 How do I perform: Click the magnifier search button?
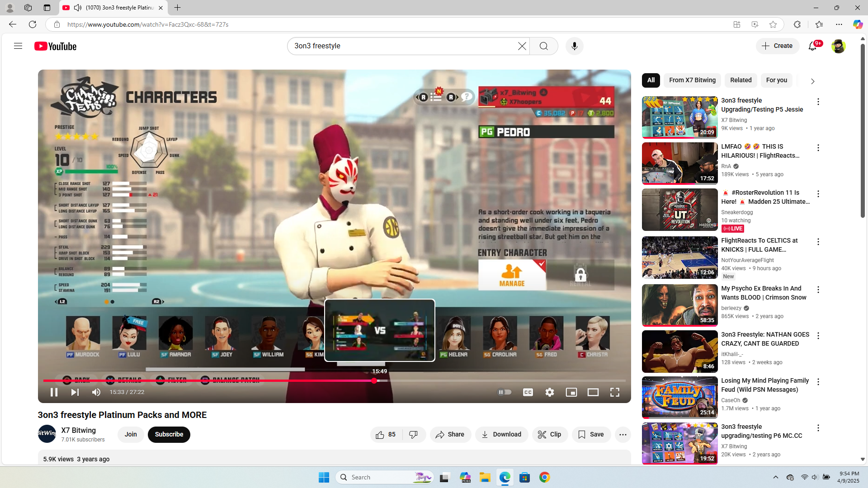tap(543, 46)
